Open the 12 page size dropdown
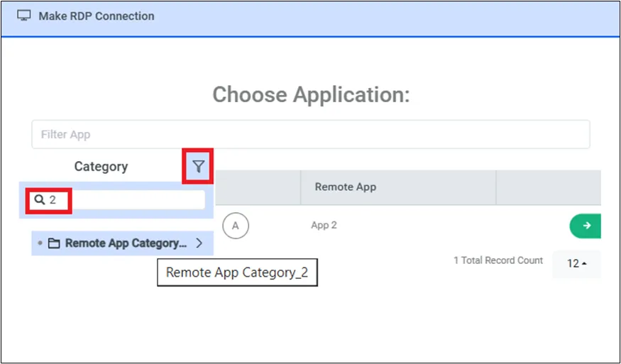This screenshot has width=621, height=364. [576, 264]
